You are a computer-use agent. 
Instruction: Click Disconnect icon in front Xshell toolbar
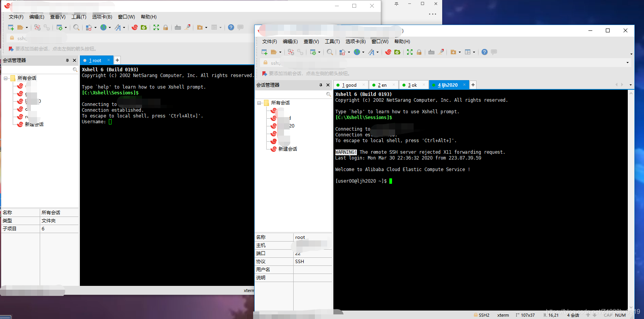[291, 52]
